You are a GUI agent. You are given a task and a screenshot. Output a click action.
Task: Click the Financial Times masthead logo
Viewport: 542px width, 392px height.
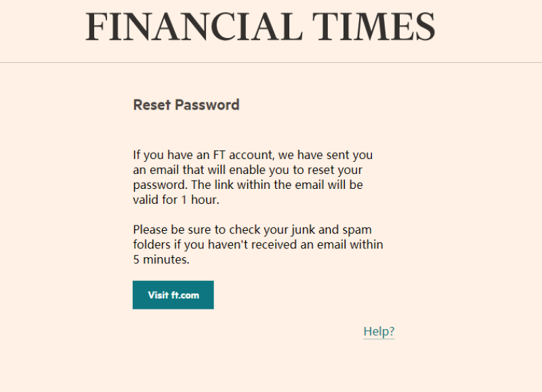(x=260, y=26)
